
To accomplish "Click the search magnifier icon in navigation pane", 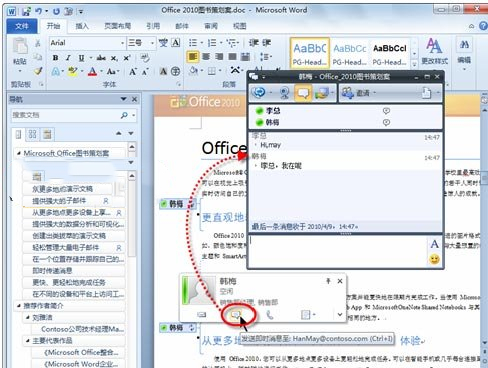I will click(x=124, y=115).
